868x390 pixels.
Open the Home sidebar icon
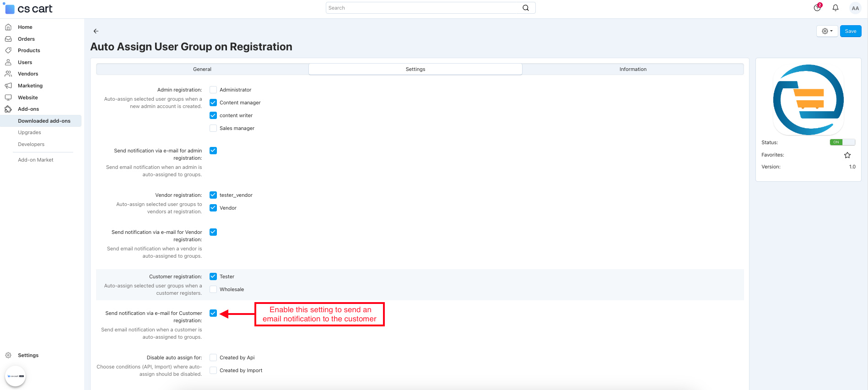tap(8, 27)
